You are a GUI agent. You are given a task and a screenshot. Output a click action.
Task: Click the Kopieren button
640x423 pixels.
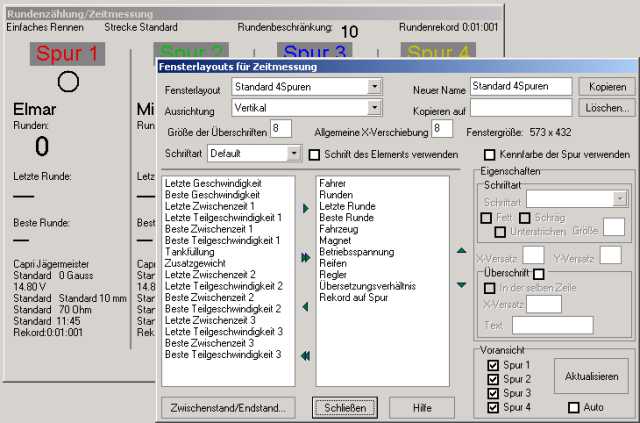[606, 87]
